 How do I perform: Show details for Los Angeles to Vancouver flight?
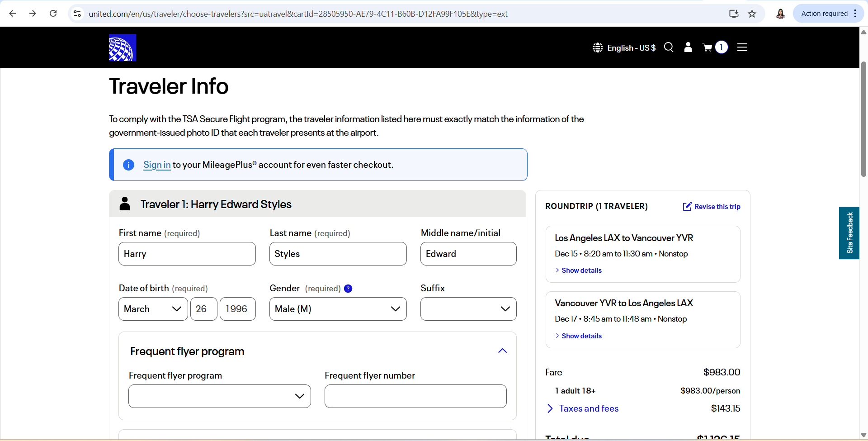coord(581,270)
